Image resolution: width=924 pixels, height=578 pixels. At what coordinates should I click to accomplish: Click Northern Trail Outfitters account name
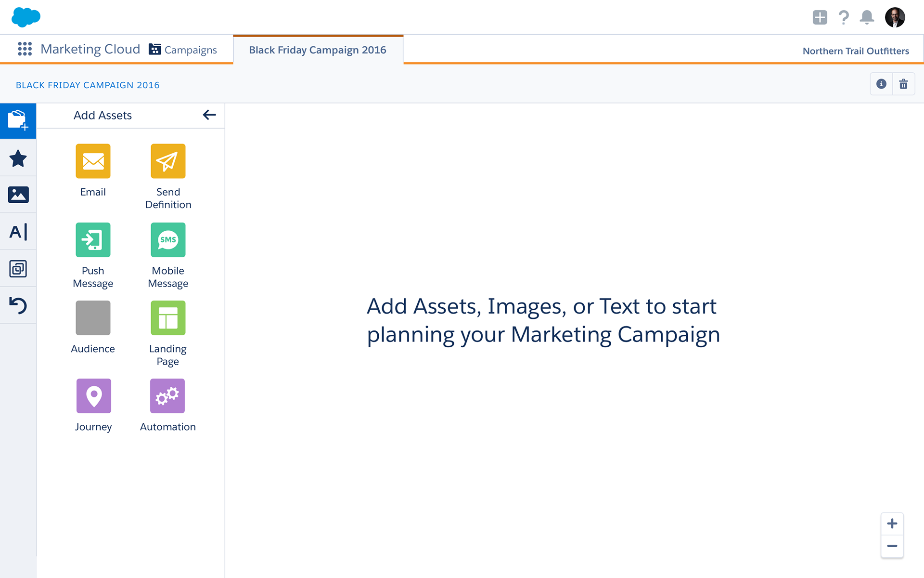click(856, 51)
